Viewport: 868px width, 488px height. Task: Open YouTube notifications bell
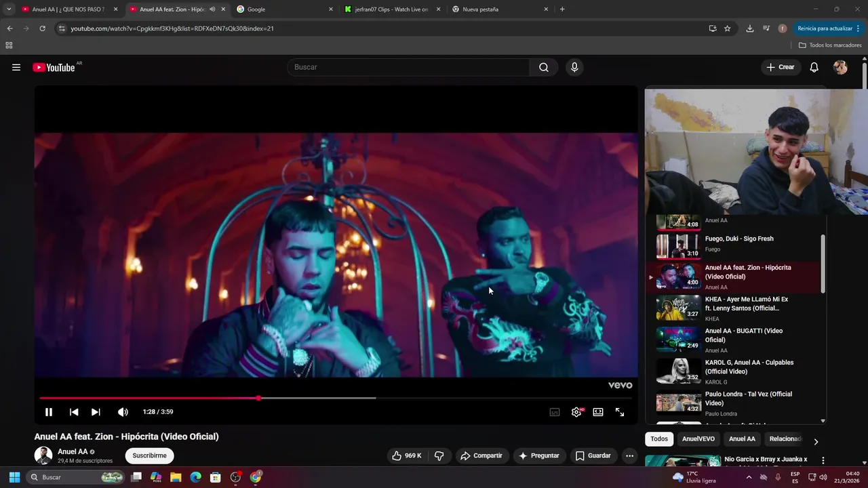[814, 67]
